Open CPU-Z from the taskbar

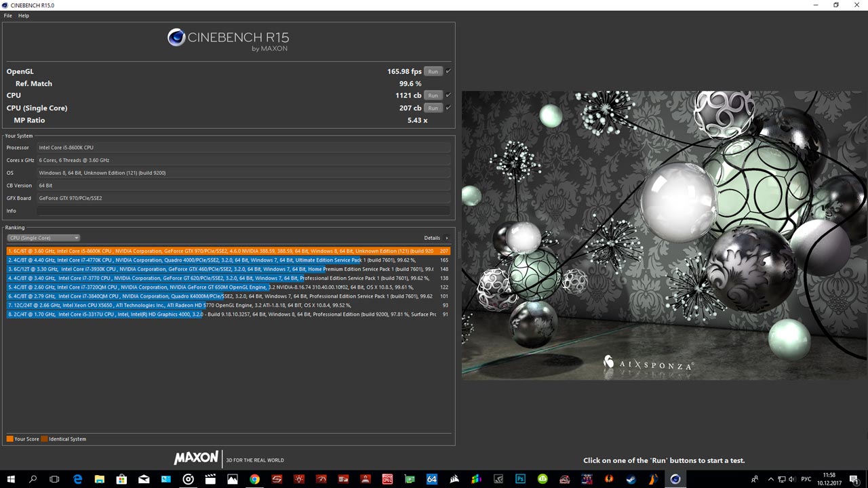[x=387, y=479]
